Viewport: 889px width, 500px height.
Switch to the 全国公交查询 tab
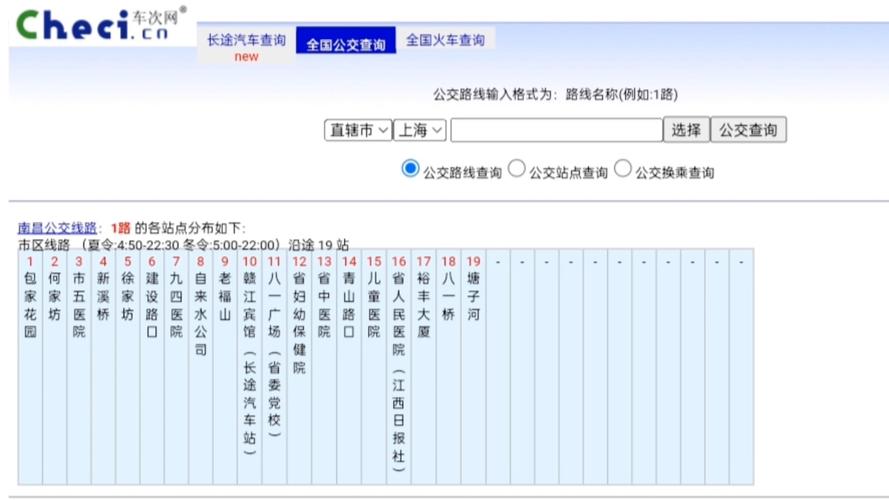coord(345,45)
